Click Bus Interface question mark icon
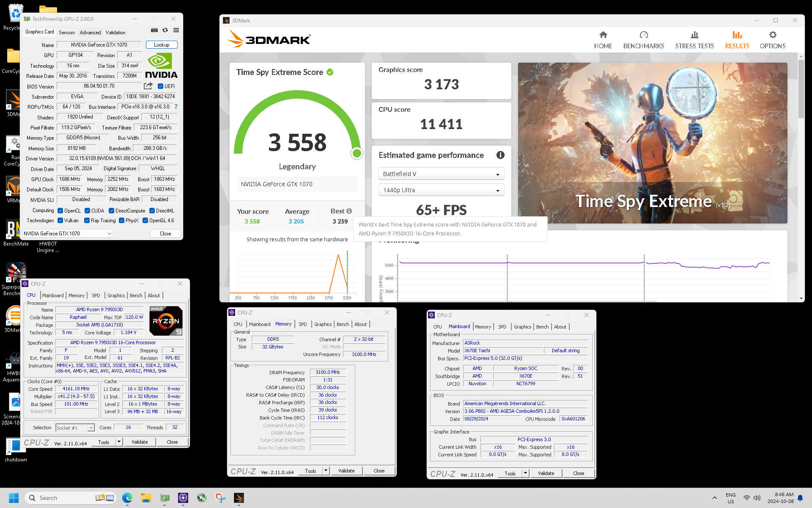The image size is (812, 508). [176, 107]
